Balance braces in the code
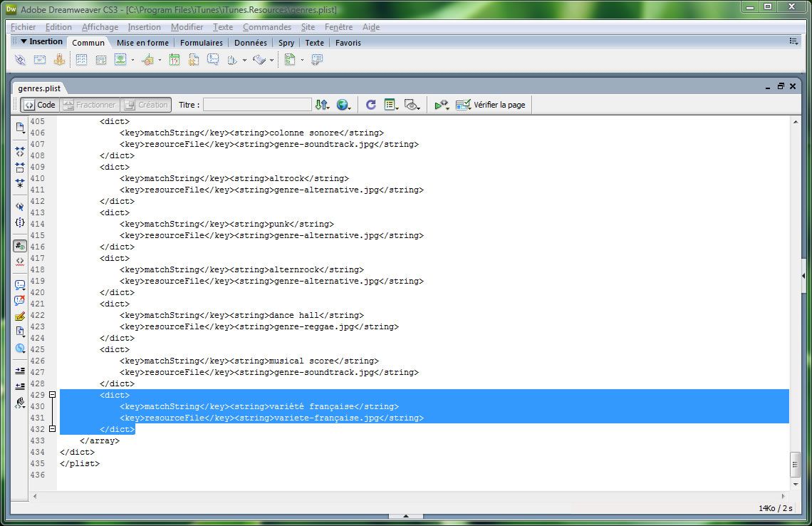Viewport: 812px width, 526px height. 20,222
